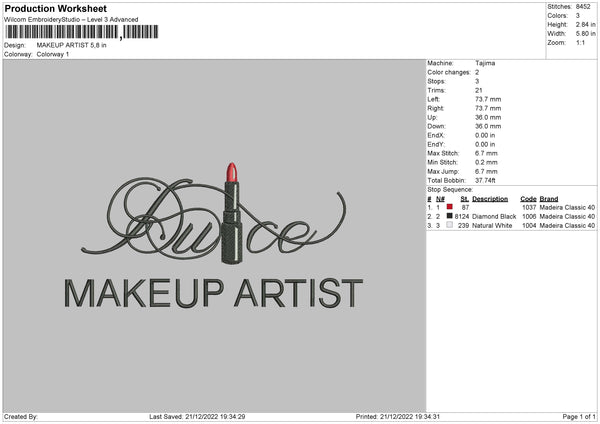Click the Description column header
Viewport: 600px width, 424px height.
[491, 198]
